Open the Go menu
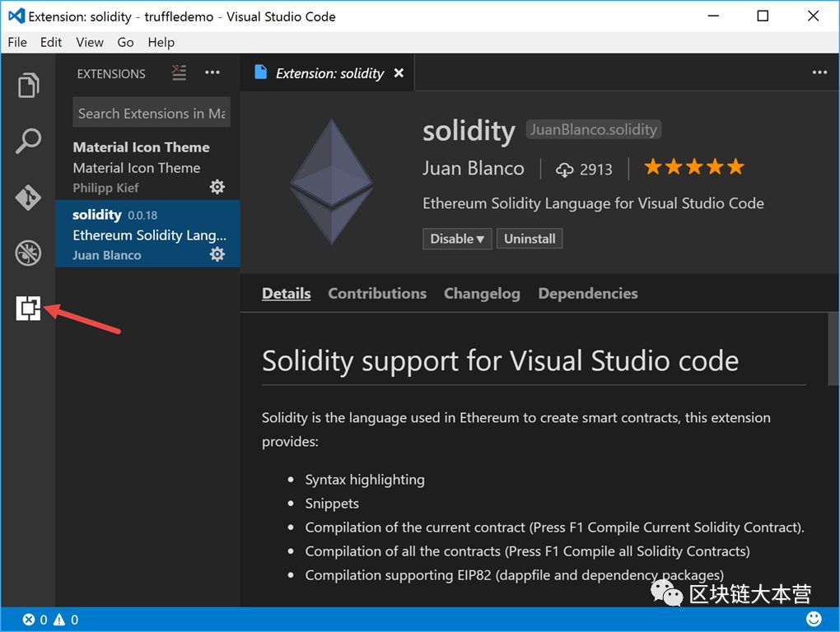The height and width of the screenshot is (632, 840). tap(125, 42)
